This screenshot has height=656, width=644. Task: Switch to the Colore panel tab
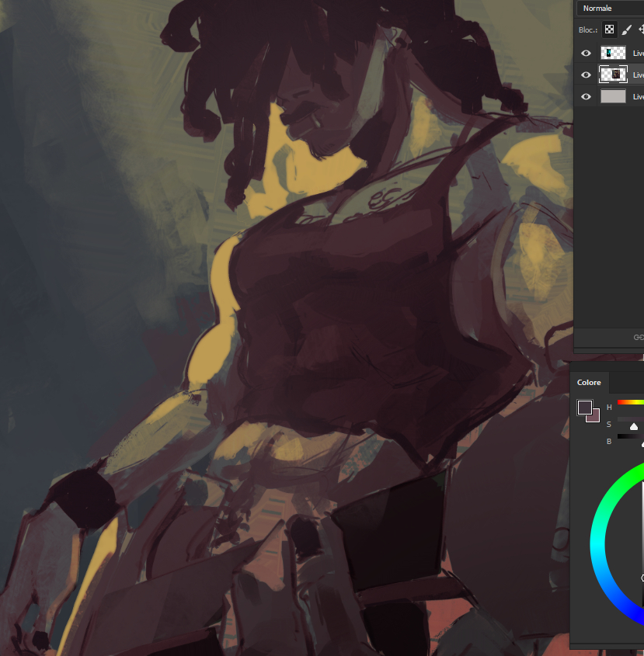589,383
